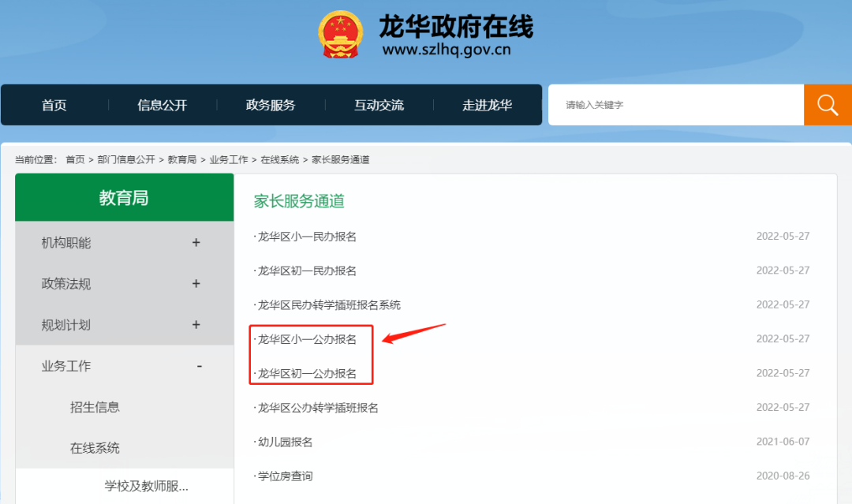Viewport: 852px width, 504px height.
Task: Open 龙华区公办转学插班报名 link
Action: [317, 408]
